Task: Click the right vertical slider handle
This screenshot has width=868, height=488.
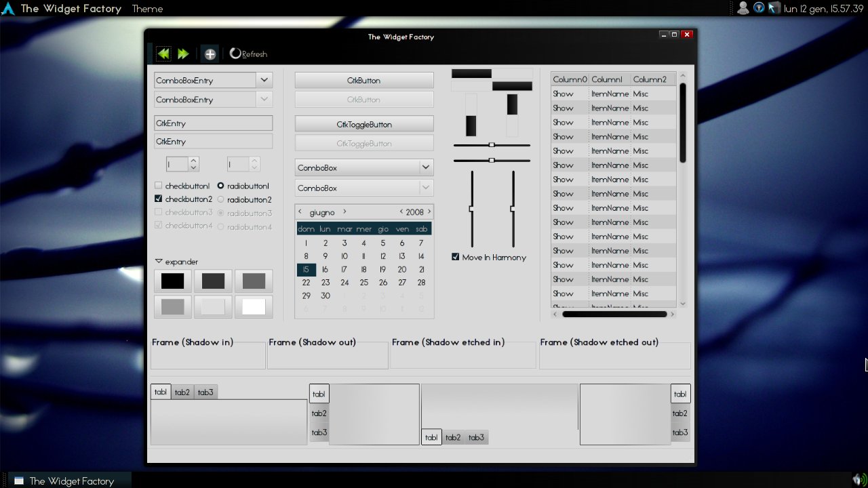Action: 513,209
